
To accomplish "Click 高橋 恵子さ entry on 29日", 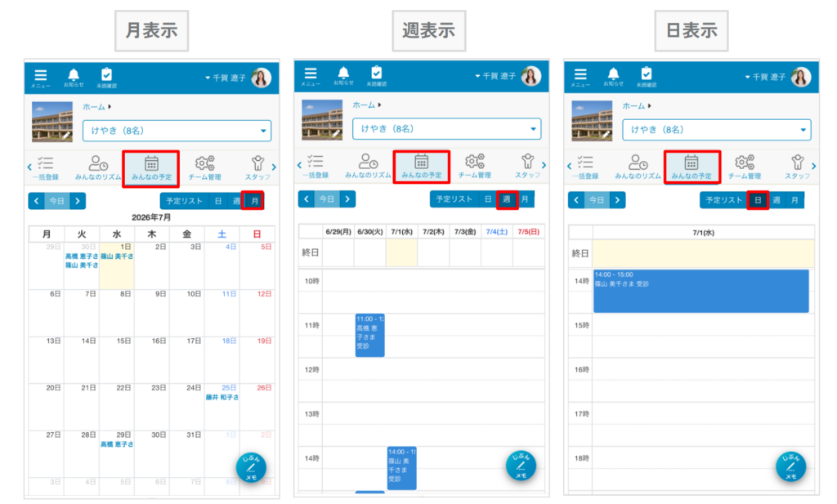I will point(117,444).
